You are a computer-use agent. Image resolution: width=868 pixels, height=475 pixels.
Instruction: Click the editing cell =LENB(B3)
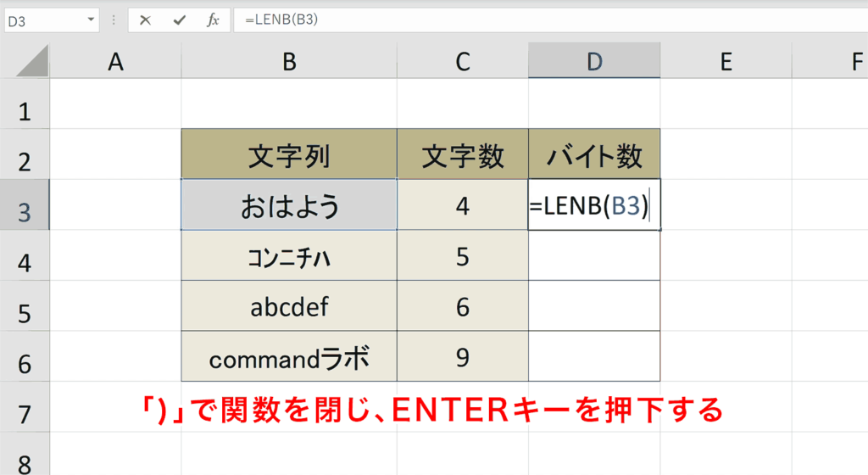(593, 205)
